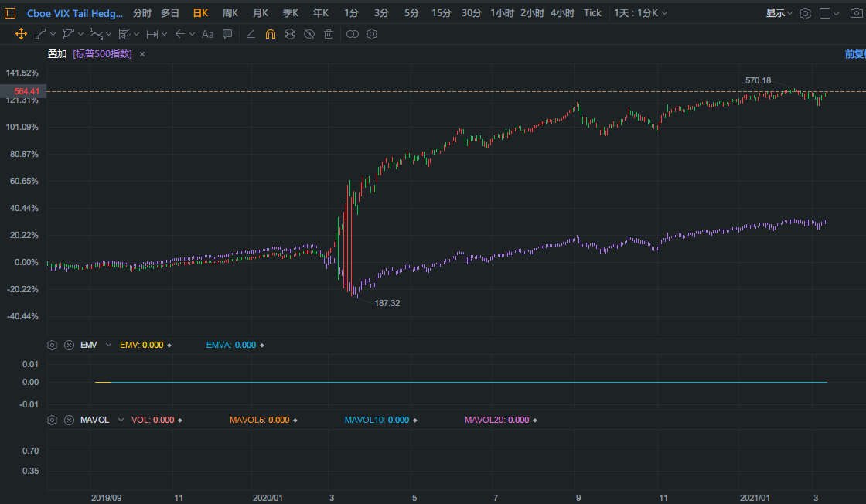
Task: Toggle the magnet snap mode
Action: pos(270,34)
